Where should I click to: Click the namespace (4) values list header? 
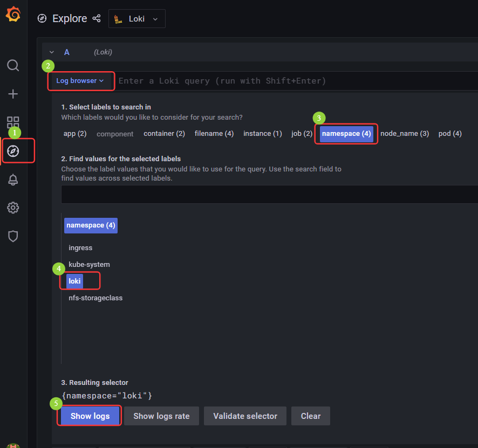pos(91,225)
